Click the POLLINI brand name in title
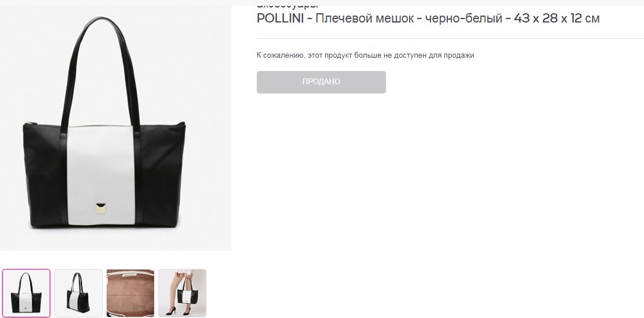Screen dimensions: 644x318 pyautogui.click(x=280, y=18)
